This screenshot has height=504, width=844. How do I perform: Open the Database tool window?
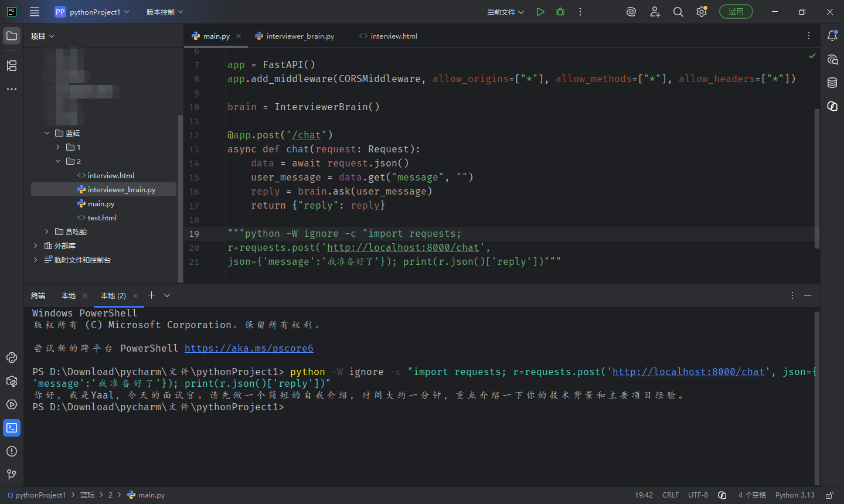click(832, 83)
